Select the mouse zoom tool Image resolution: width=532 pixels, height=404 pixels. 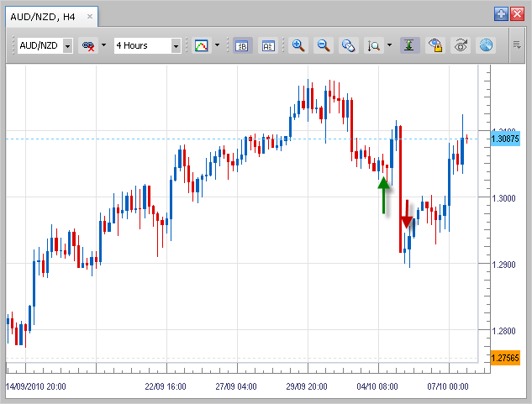[x=349, y=45]
